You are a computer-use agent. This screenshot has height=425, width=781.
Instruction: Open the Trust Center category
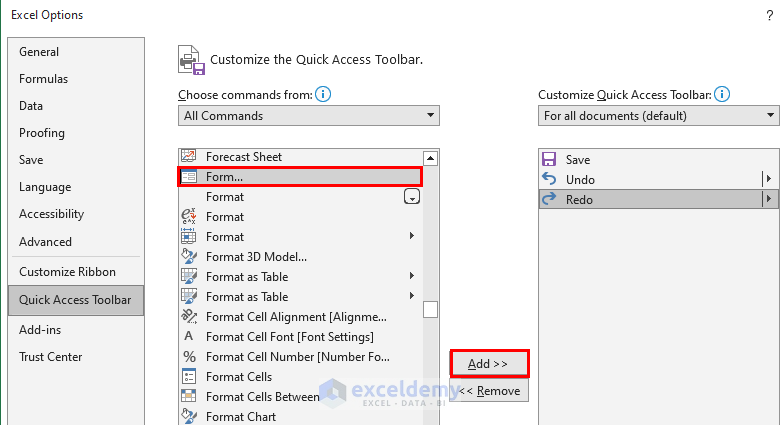click(x=51, y=357)
